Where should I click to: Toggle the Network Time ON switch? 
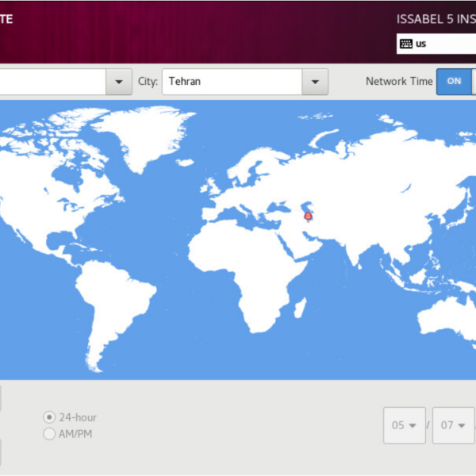[454, 81]
